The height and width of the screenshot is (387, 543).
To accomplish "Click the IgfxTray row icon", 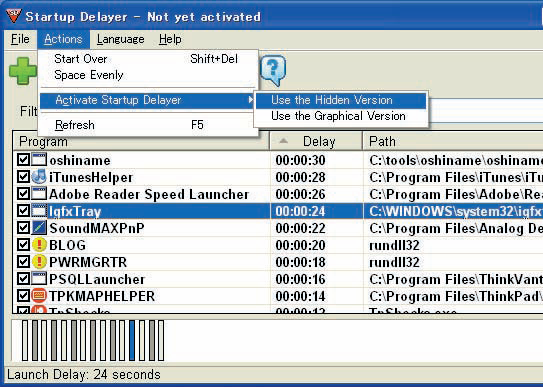I will point(39,210).
